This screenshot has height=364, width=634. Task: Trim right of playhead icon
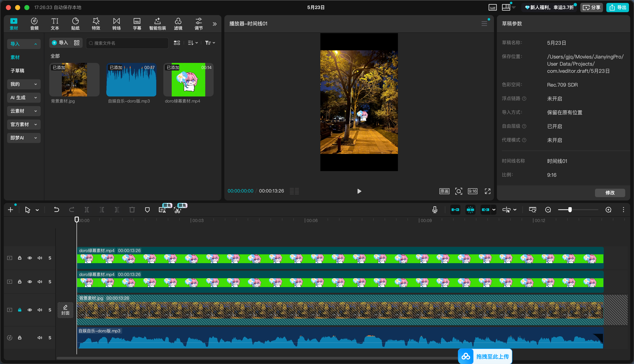(x=117, y=210)
